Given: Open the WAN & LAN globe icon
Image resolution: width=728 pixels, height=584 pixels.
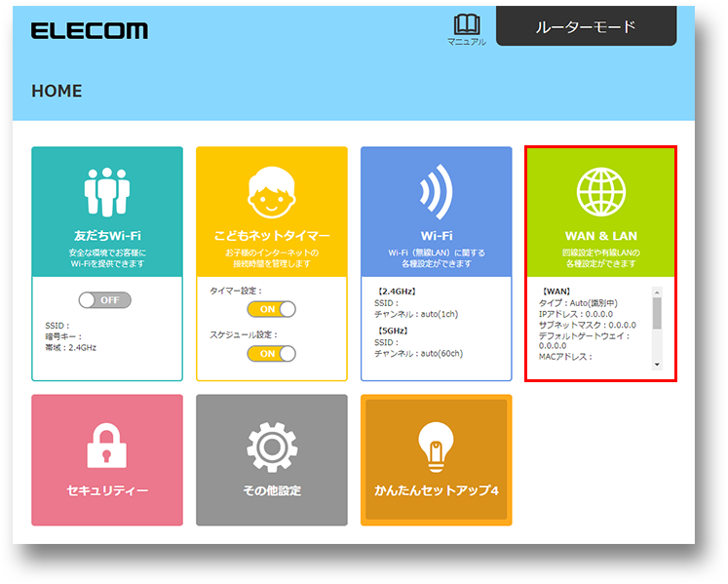Looking at the screenshot, I should (x=601, y=192).
